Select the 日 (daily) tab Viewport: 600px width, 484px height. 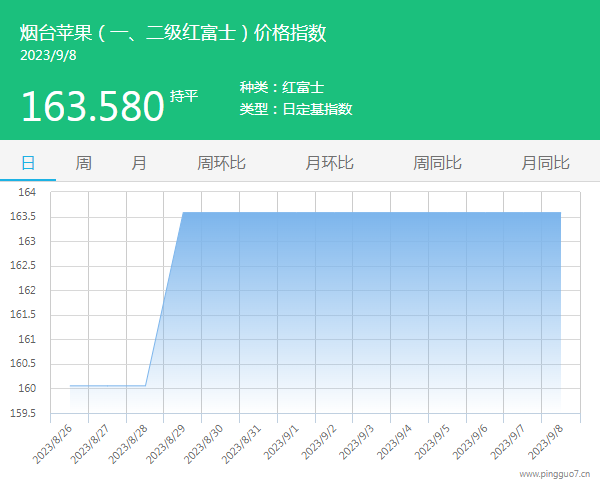(28, 162)
